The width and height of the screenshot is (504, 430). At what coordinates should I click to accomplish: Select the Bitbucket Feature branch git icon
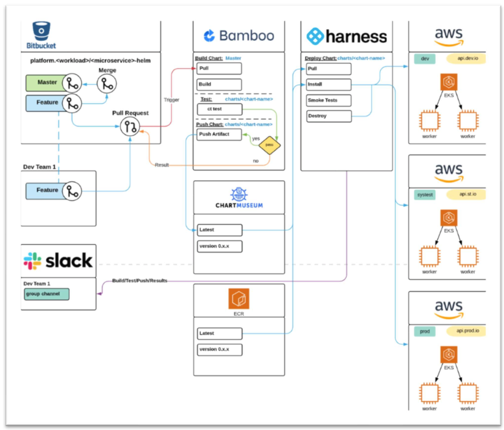coord(72,103)
